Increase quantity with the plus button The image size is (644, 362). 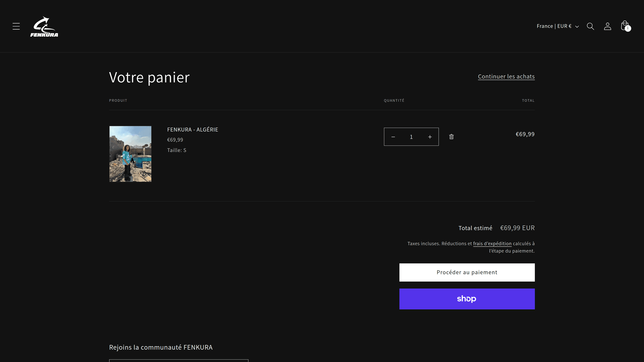[x=430, y=137]
